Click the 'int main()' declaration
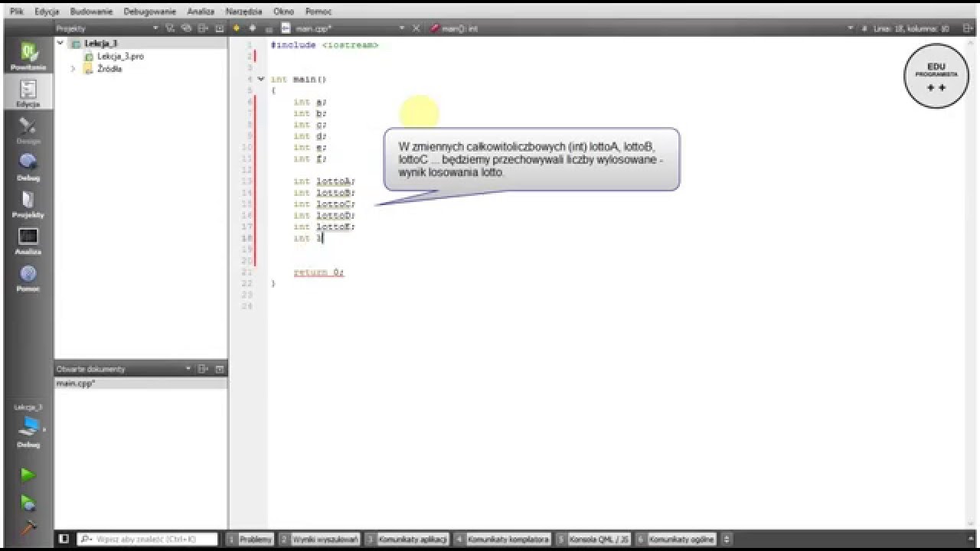 [x=299, y=79]
